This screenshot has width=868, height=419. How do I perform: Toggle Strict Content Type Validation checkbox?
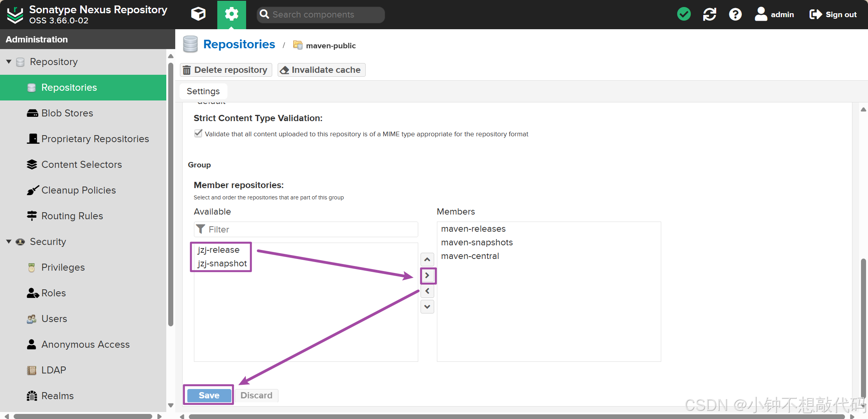pos(198,134)
